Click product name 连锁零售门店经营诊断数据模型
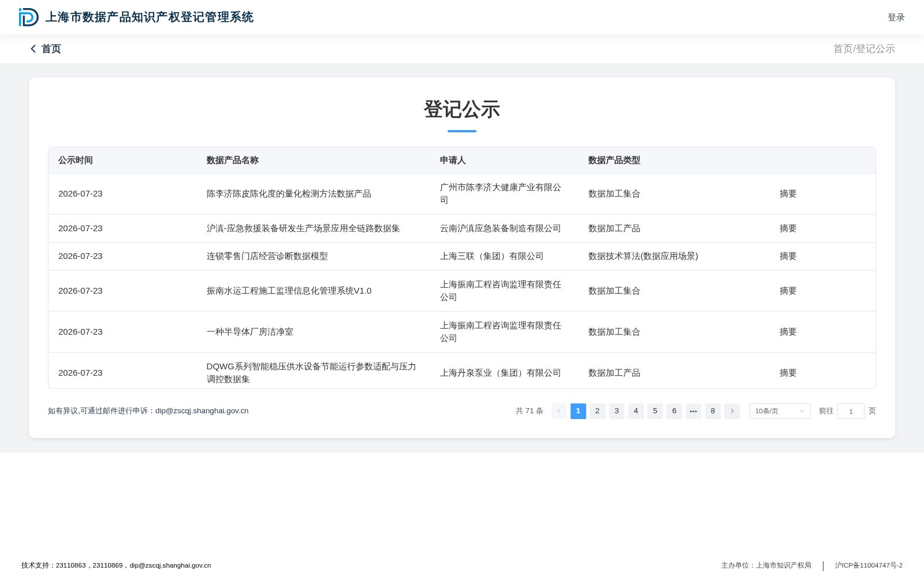This screenshot has height=578, width=924. [x=267, y=256]
